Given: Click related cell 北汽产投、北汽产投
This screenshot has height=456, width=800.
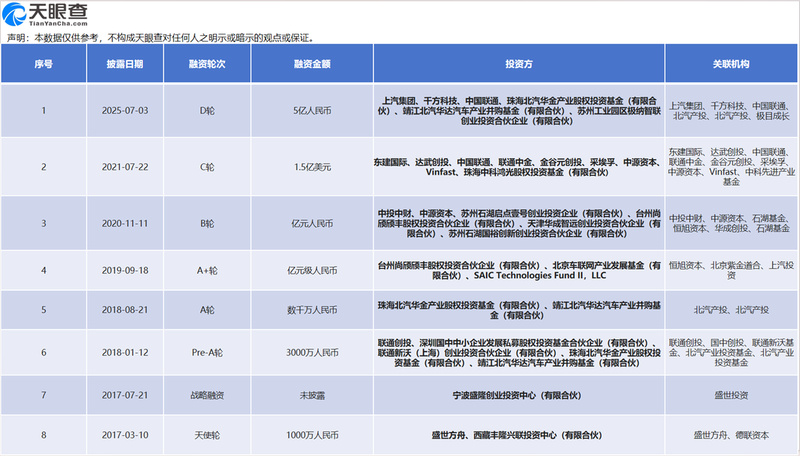Looking at the screenshot, I should pyautogui.click(x=731, y=310).
